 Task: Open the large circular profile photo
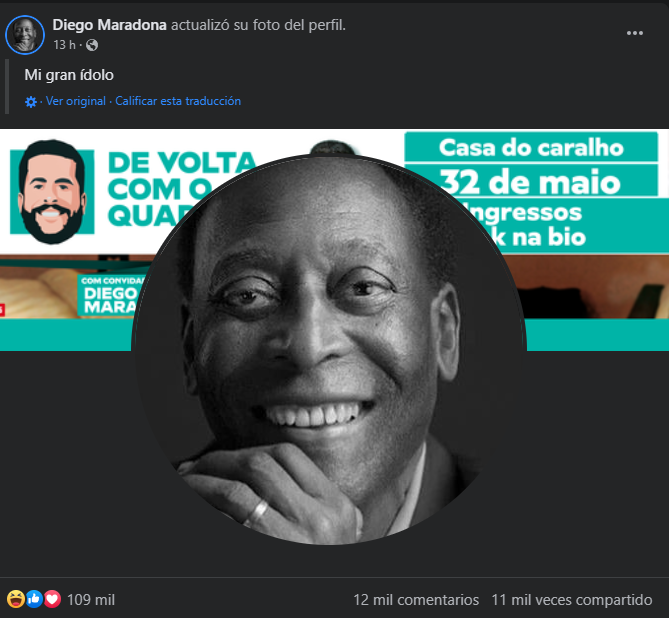click(329, 349)
